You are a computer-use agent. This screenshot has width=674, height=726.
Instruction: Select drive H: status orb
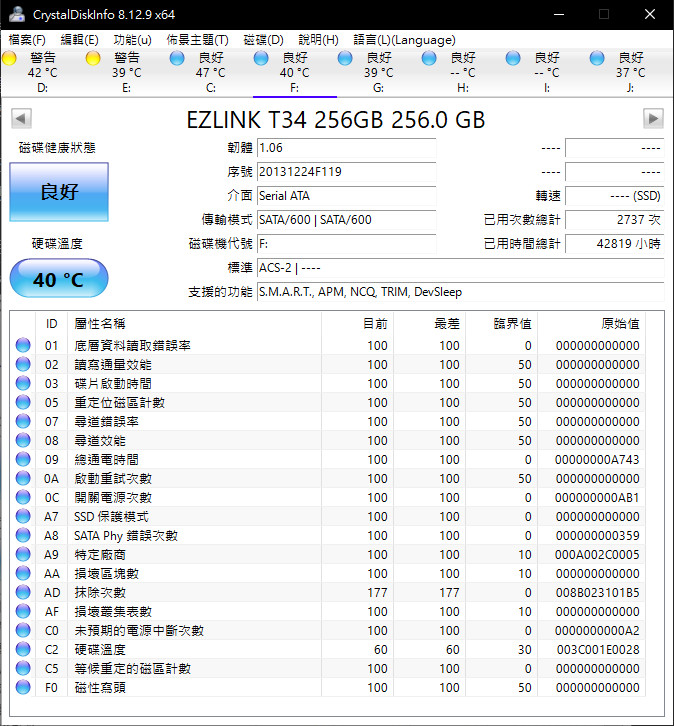click(x=429, y=58)
